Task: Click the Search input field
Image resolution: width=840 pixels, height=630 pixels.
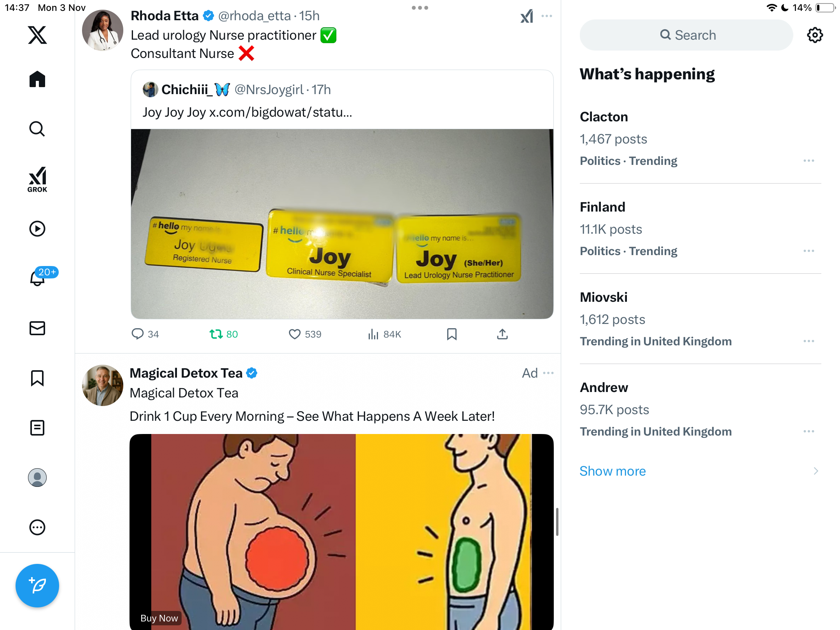Action: click(x=686, y=35)
